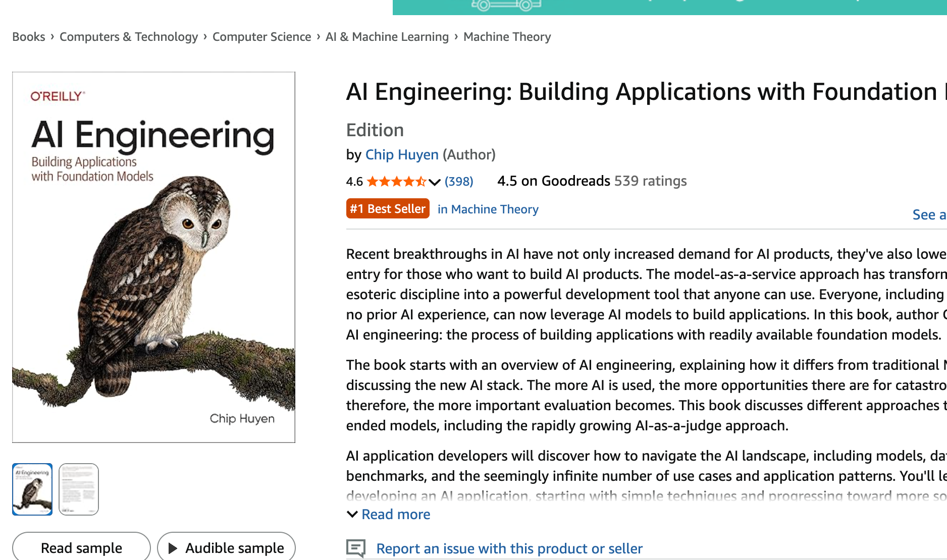Screen dimensions: 947x560
Task: Open AI & Machine Learning breadcrumb
Action: tap(387, 37)
